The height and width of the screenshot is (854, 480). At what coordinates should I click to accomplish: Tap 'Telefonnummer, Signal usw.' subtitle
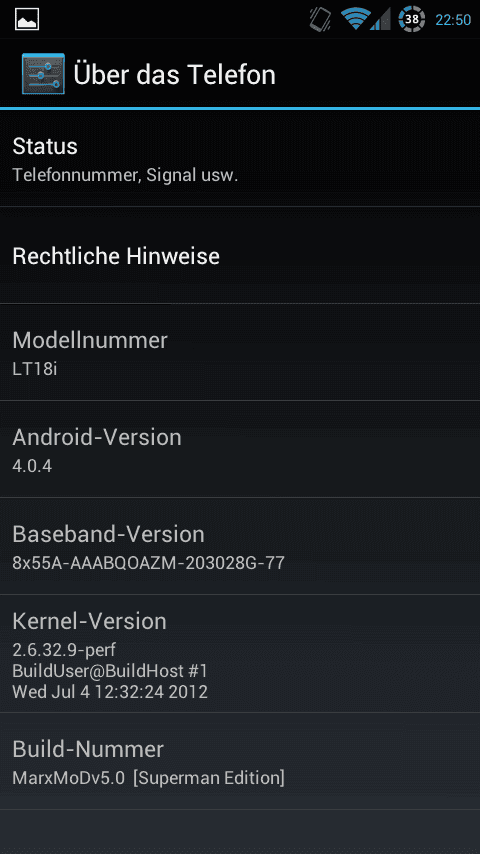[125, 175]
